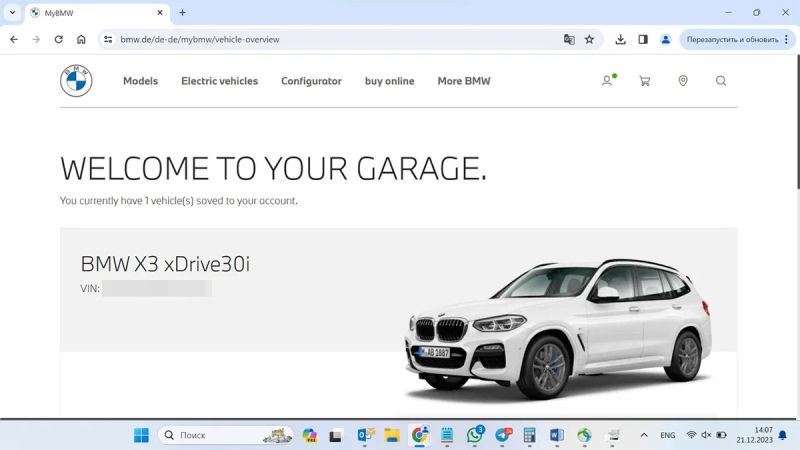Viewport: 800px width, 450px height.
Task: Open the buy online menu
Action: [389, 81]
